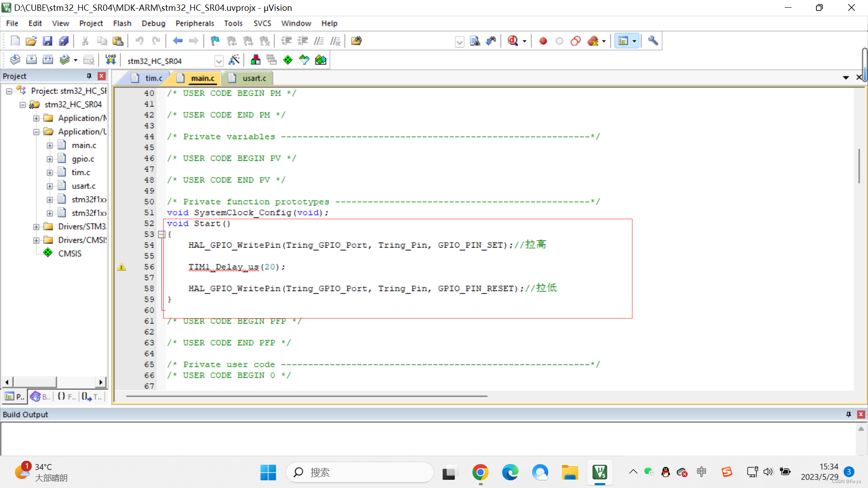
Task: Click the warning marker on line 56
Action: tap(122, 267)
